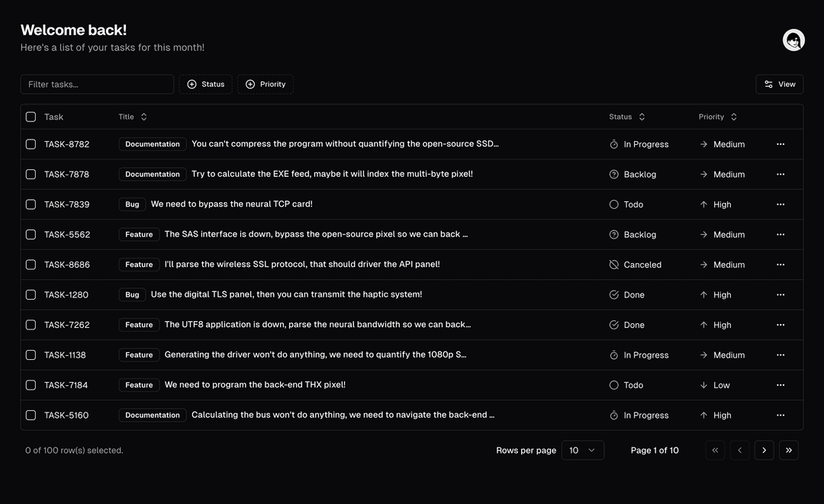This screenshot has height=504, width=824.
Task: Click the Canceled status icon on TASK-8686
Action: pyautogui.click(x=613, y=264)
